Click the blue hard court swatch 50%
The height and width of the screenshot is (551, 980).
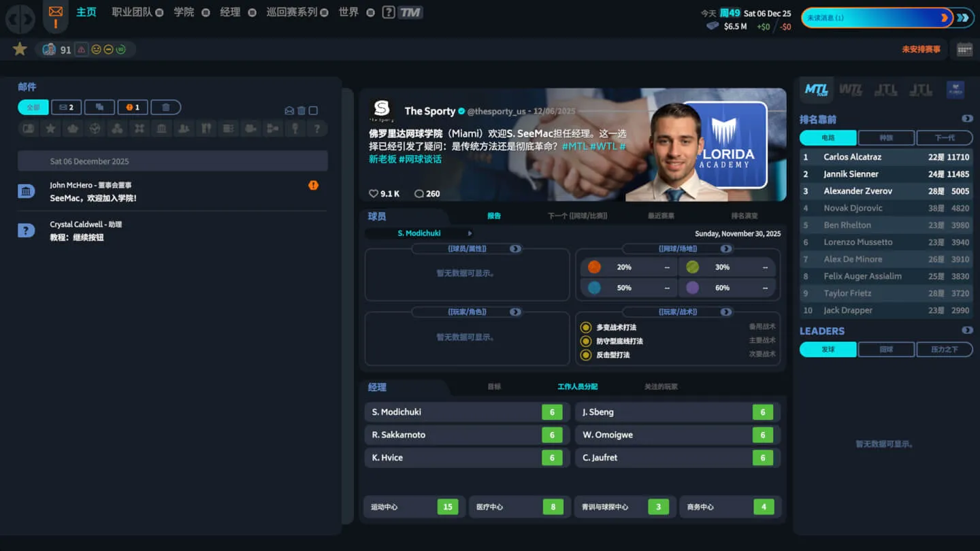click(594, 288)
